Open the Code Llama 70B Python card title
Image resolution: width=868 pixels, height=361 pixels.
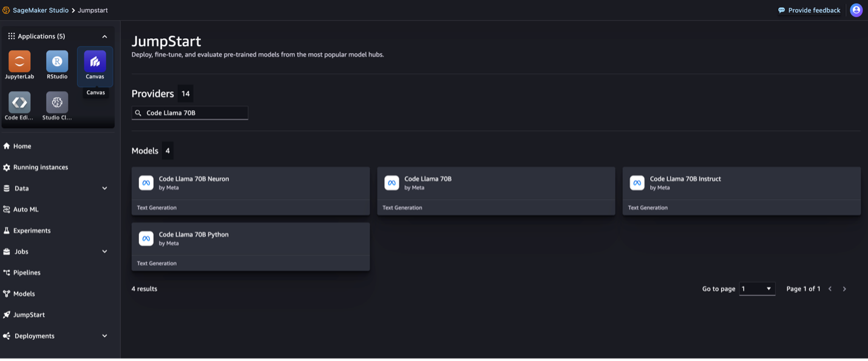pyautogui.click(x=194, y=235)
